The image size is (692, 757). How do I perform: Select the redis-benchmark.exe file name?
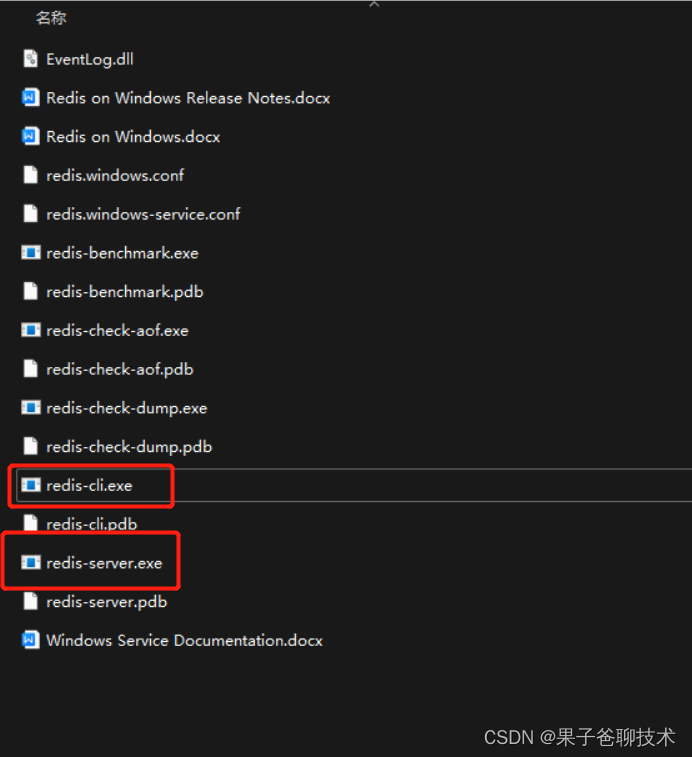tap(122, 253)
